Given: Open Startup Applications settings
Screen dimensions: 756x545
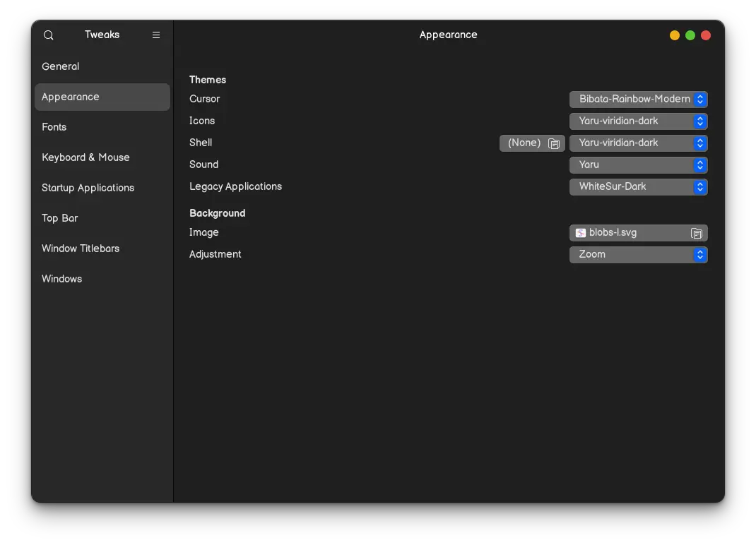Looking at the screenshot, I should (x=102, y=188).
